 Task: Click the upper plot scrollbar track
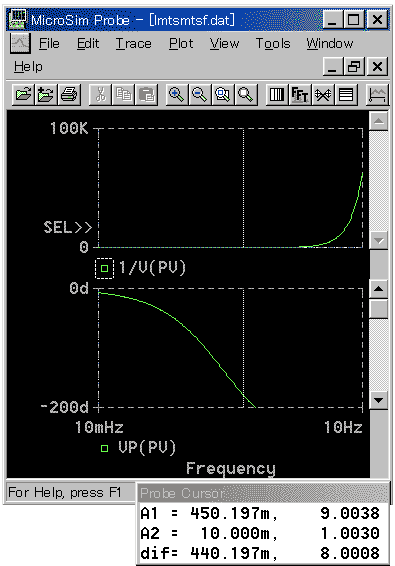click(x=379, y=180)
